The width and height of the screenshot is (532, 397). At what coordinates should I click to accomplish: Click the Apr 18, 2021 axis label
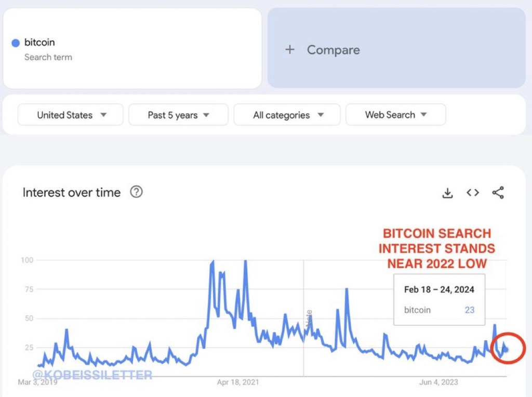click(x=238, y=382)
